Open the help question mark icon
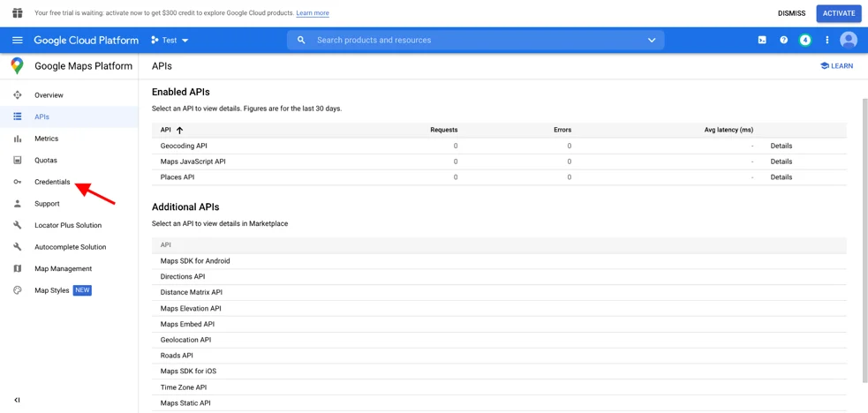The height and width of the screenshot is (413, 868). (784, 41)
